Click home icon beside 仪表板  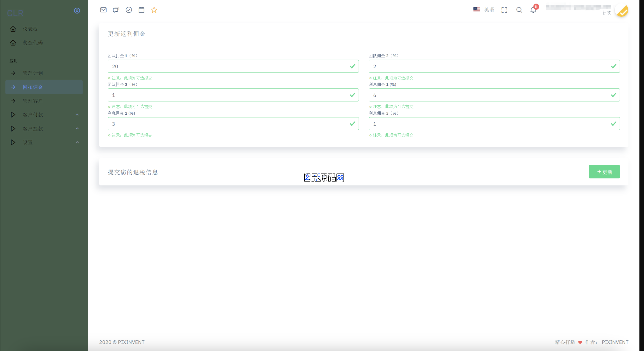(13, 29)
